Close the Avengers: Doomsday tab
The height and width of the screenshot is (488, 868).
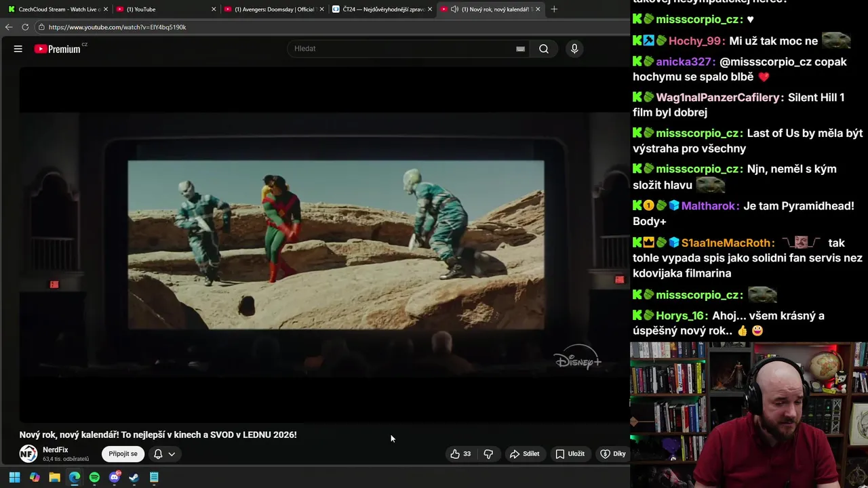[321, 9]
